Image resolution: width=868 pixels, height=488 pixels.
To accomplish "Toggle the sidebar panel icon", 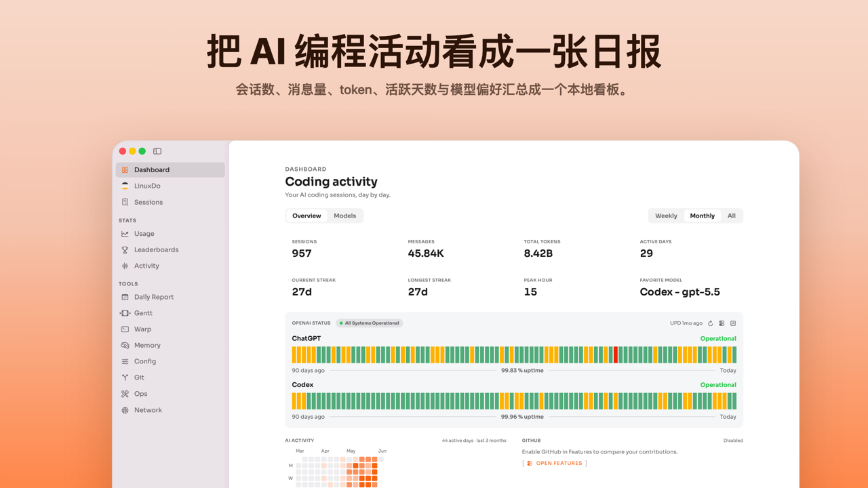I will [x=157, y=151].
